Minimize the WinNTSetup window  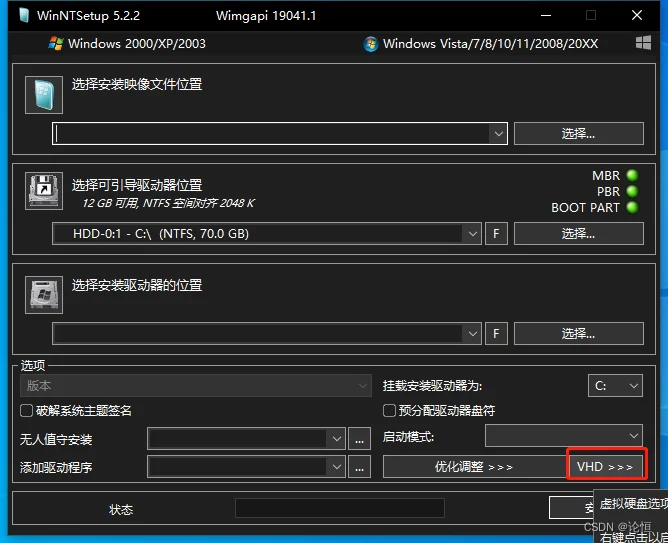(x=546, y=15)
